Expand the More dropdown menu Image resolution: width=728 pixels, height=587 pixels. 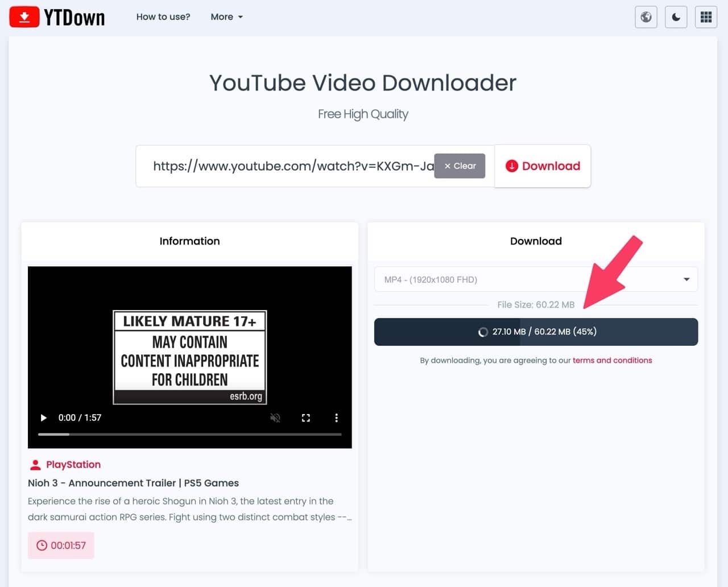(x=226, y=17)
